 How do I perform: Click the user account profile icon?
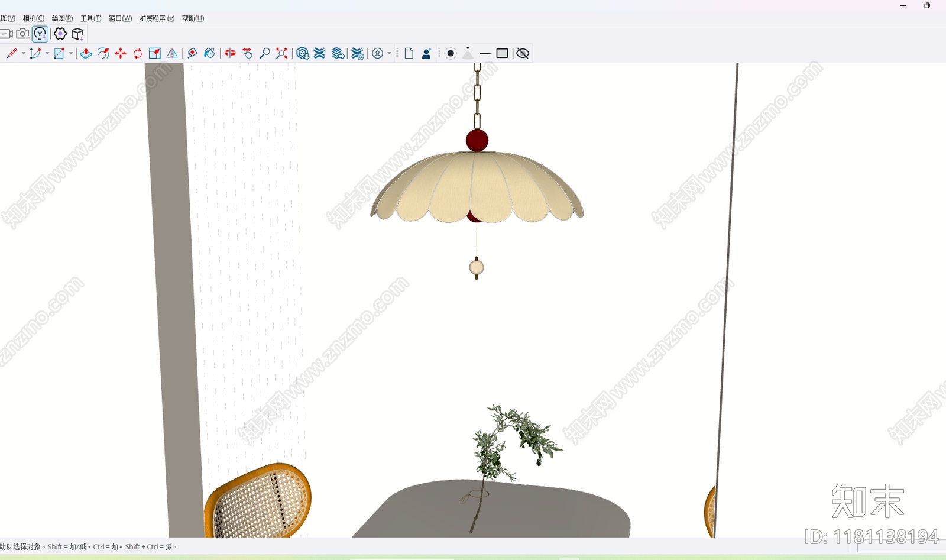378,53
